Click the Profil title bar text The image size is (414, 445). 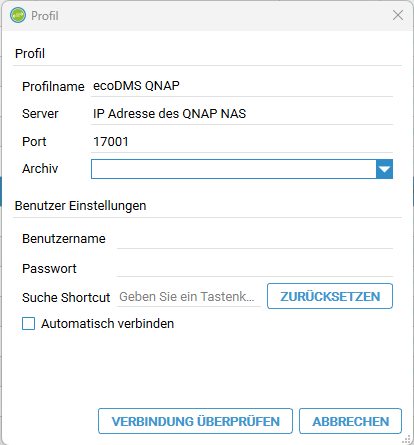(x=45, y=16)
